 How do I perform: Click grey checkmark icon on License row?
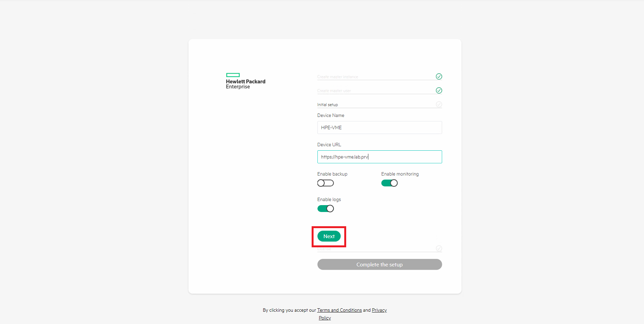coord(439,248)
